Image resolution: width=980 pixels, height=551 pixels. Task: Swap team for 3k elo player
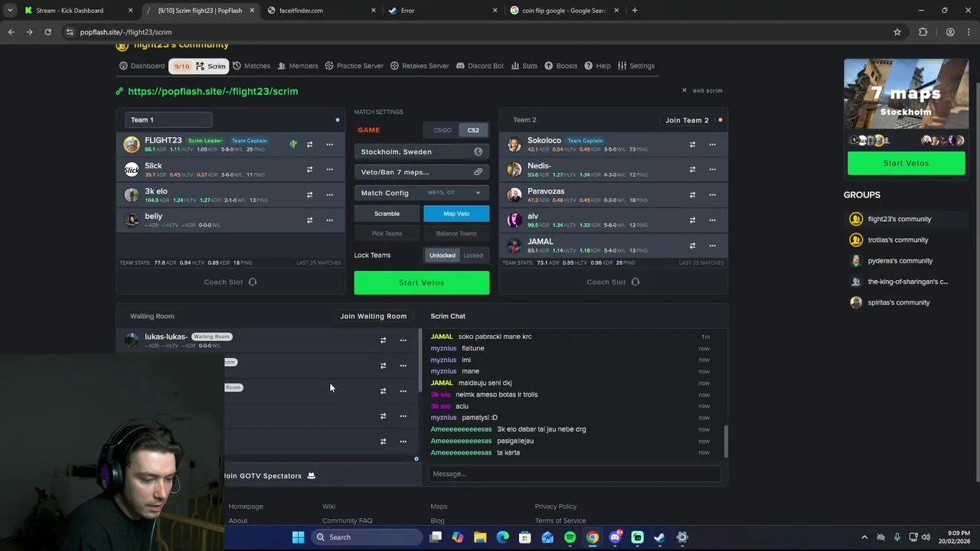point(309,195)
